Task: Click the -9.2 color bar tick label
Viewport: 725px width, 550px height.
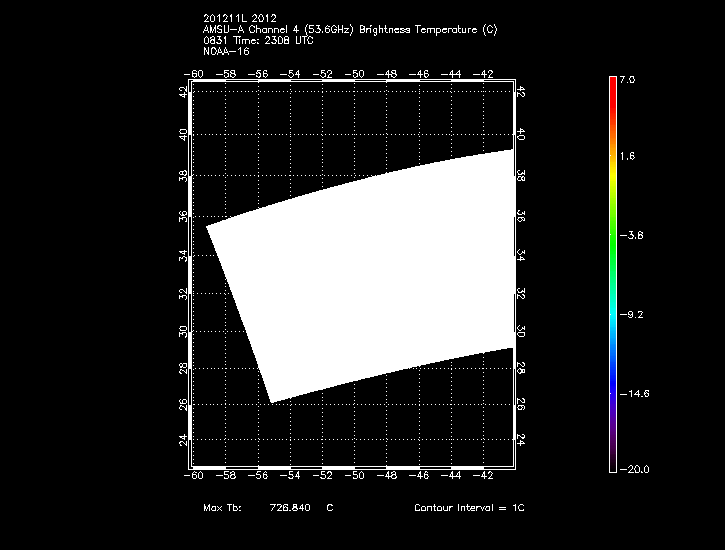Action: coord(629,315)
